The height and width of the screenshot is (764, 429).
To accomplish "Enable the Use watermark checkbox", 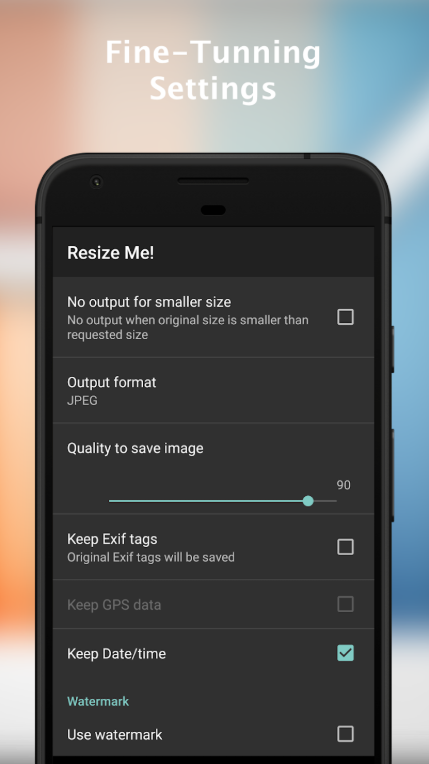I will (x=345, y=734).
